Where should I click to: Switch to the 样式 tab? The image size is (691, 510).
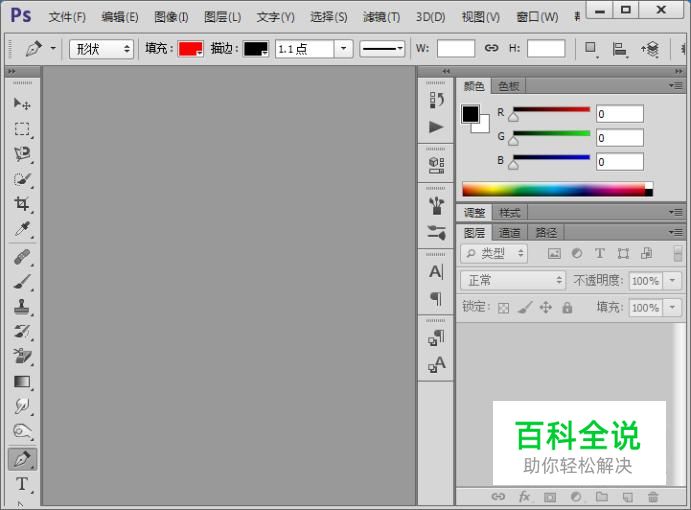tap(510, 213)
